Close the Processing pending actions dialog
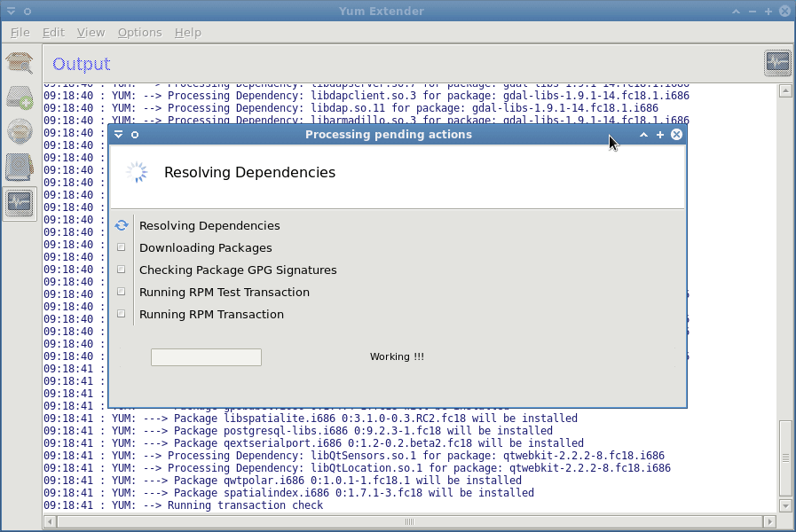This screenshot has width=796, height=532. [677, 135]
